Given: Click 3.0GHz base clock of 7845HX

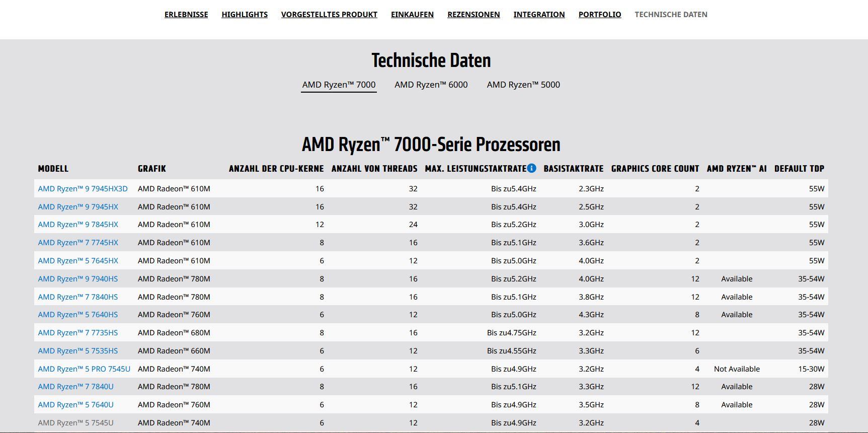Looking at the screenshot, I should [x=591, y=225].
